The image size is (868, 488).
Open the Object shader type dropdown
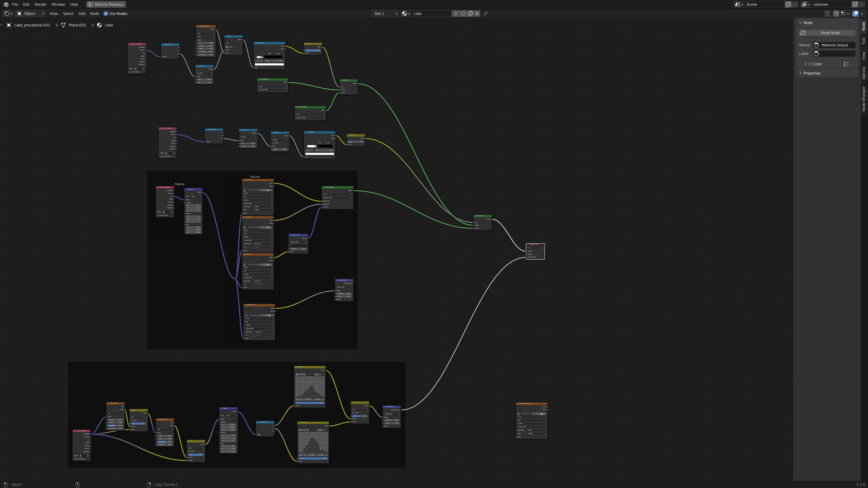31,14
